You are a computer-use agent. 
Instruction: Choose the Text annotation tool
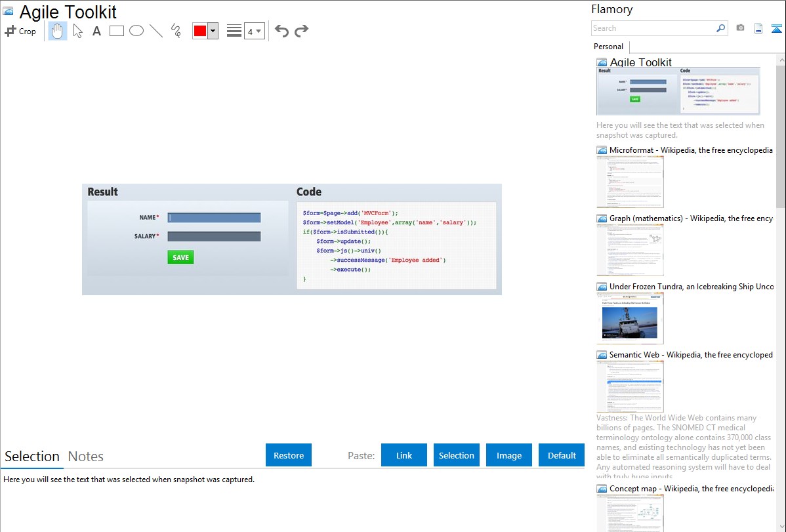(96, 31)
